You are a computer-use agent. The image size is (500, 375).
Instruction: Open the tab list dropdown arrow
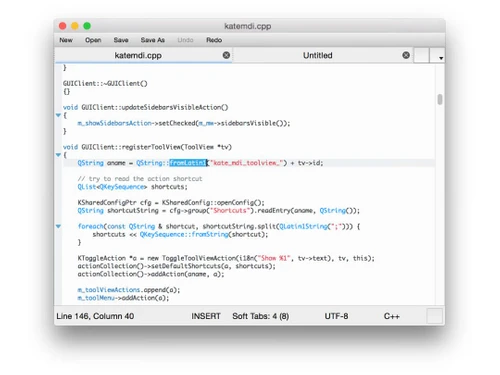tap(437, 56)
